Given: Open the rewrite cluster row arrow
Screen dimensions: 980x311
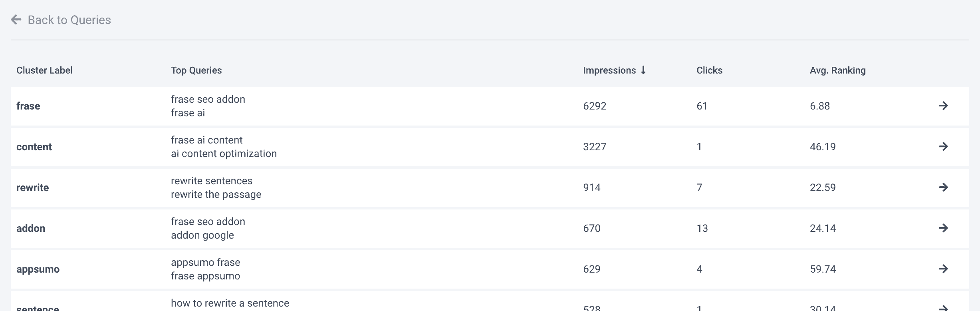Looking at the screenshot, I should (943, 187).
